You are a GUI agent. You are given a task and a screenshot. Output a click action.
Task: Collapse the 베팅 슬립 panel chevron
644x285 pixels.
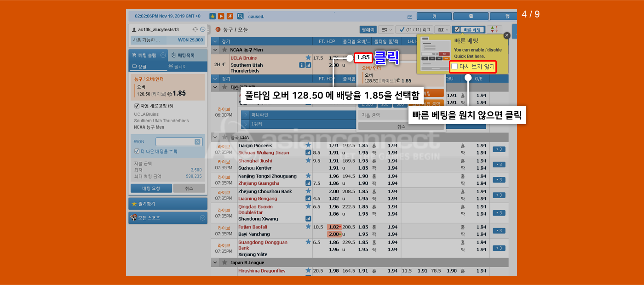[x=162, y=55]
